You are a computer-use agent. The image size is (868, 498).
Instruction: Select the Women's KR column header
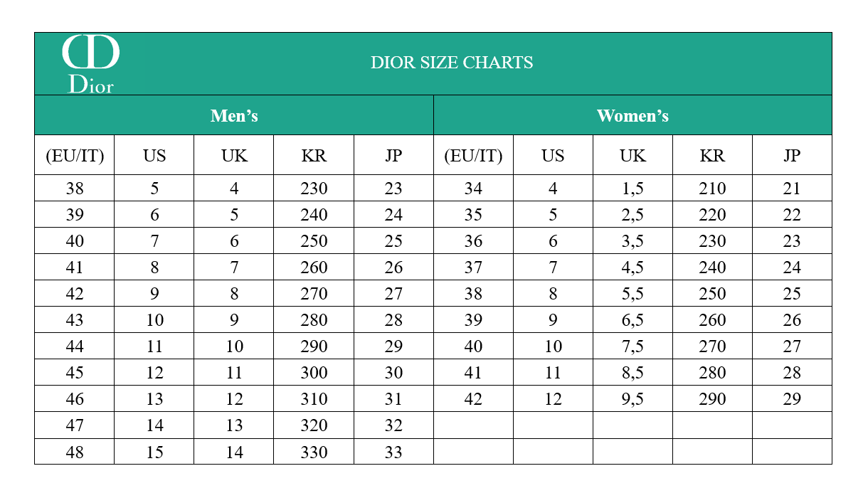pyautogui.click(x=712, y=155)
